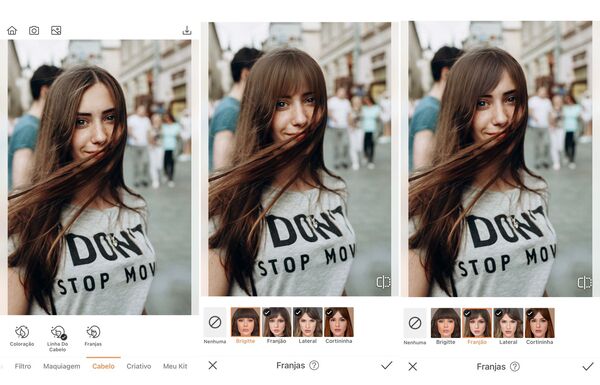Open the Meu Kit tab
This screenshot has width=600, height=385.
pyautogui.click(x=175, y=366)
